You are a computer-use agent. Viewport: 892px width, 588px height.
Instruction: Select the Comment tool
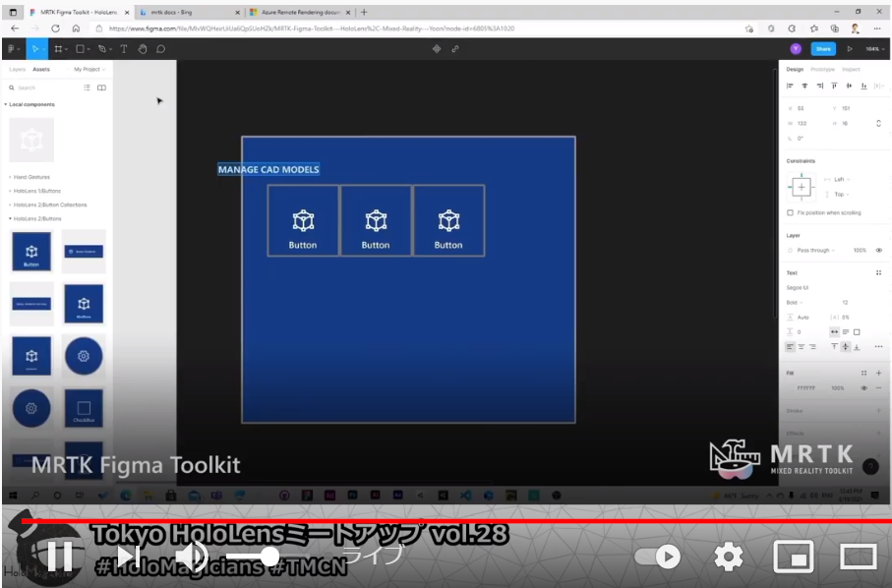coord(161,49)
